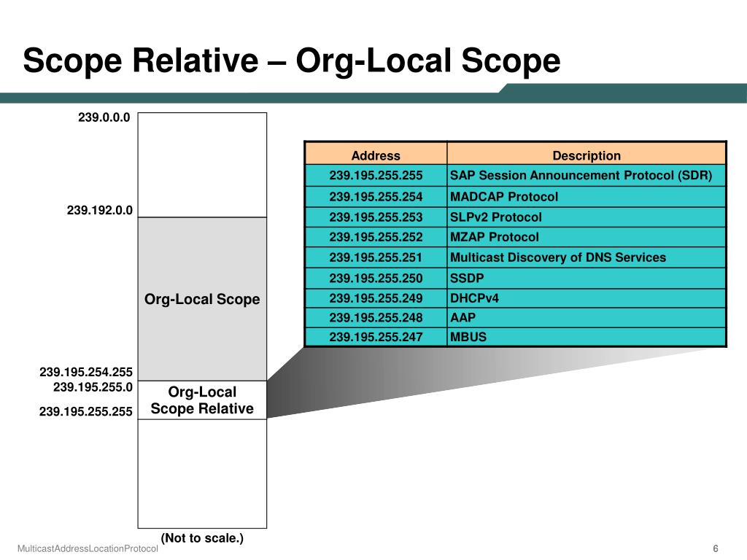Click the 239.192.0.0 boundary label
The image size is (747, 560).
click(100, 210)
